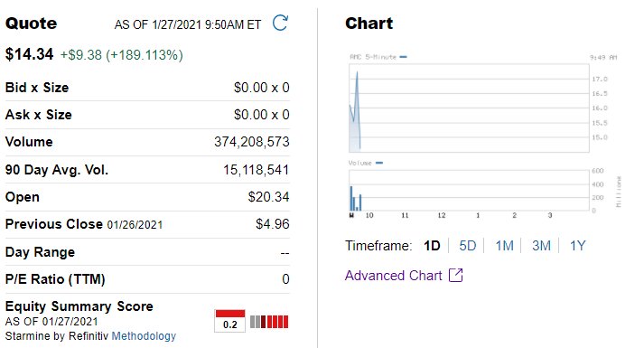The image size is (644, 348).
Task: Click the Equity Summary Score heading
Action: (79, 306)
